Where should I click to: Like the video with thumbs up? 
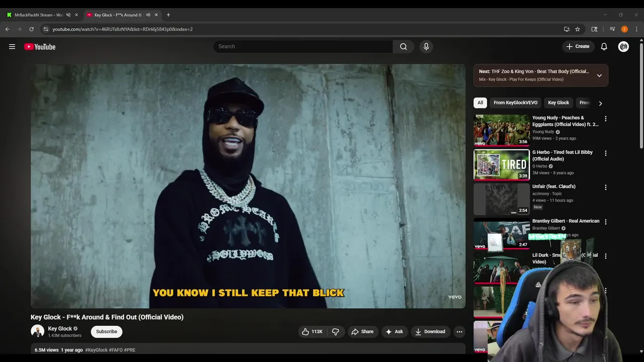coord(312,331)
